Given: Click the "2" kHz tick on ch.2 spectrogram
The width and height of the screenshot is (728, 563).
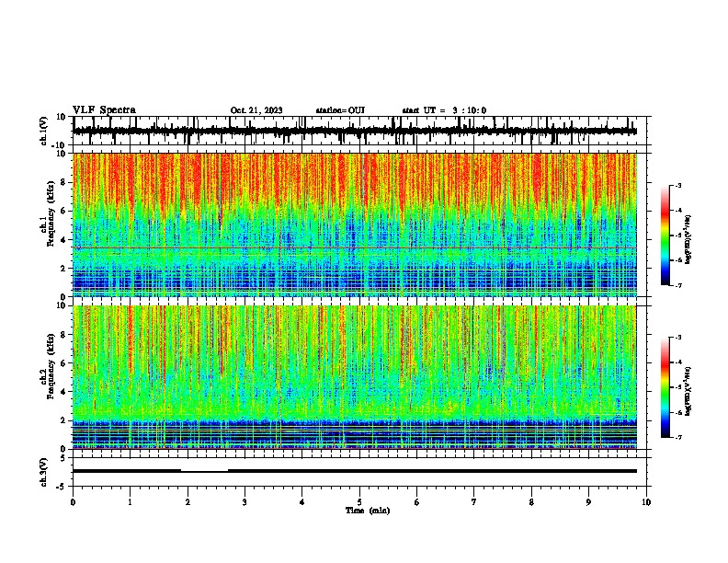Looking at the screenshot, I should 63,420.
